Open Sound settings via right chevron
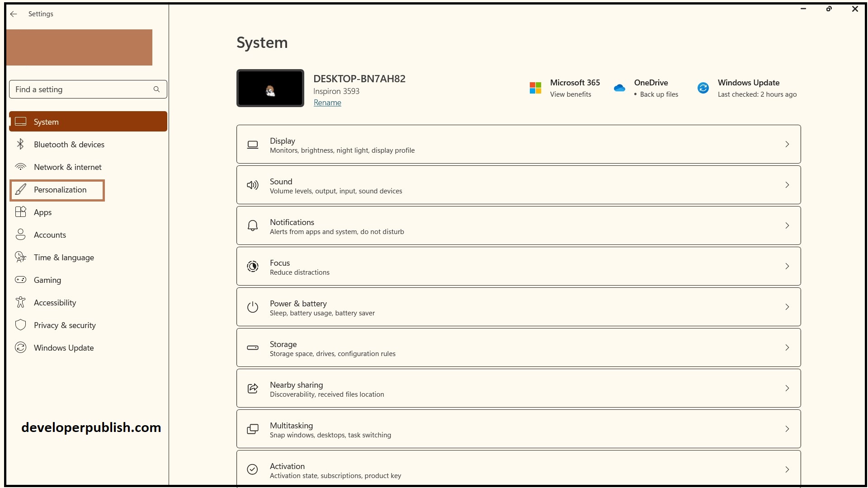Screen dimensions: 868x488 [x=787, y=185]
